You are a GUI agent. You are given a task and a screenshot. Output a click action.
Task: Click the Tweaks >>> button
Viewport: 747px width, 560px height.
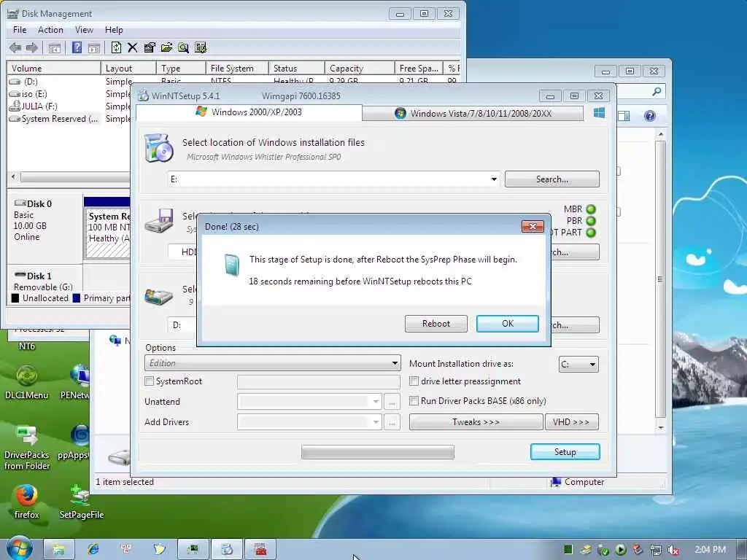click(x=476, y=422)
